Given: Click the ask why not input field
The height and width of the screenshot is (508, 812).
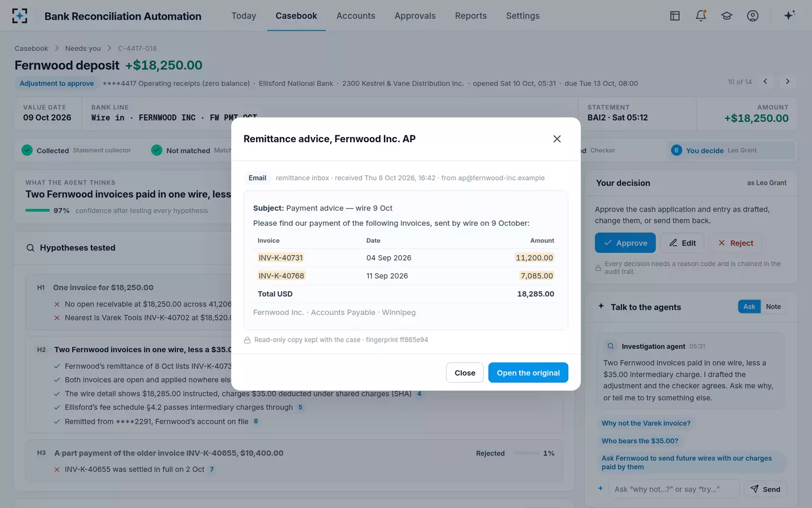Looking at the screenshot, I should tap(674, 489).
